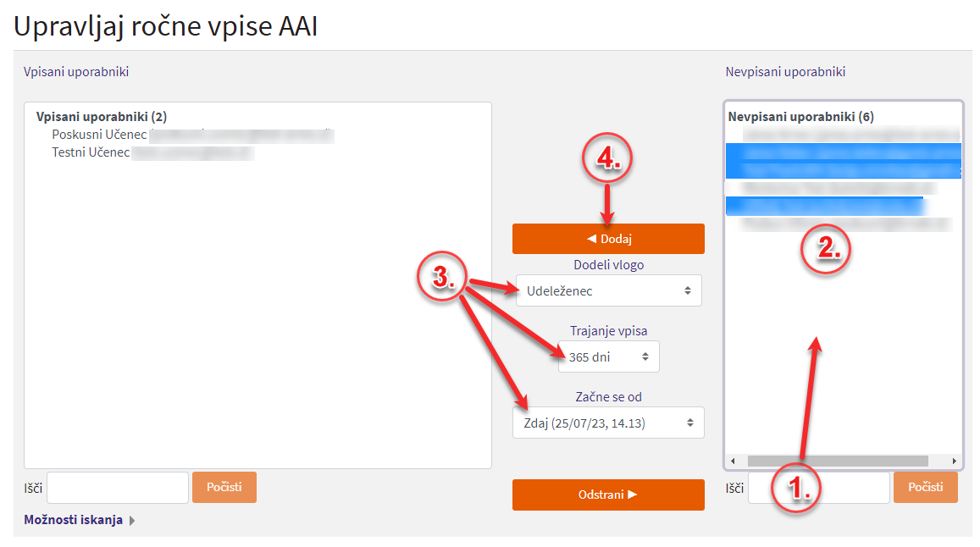Open the Trajanje vpisa duration dropdown
The image size is (980, 547).
pyautogui.click(x=607, y=356)
